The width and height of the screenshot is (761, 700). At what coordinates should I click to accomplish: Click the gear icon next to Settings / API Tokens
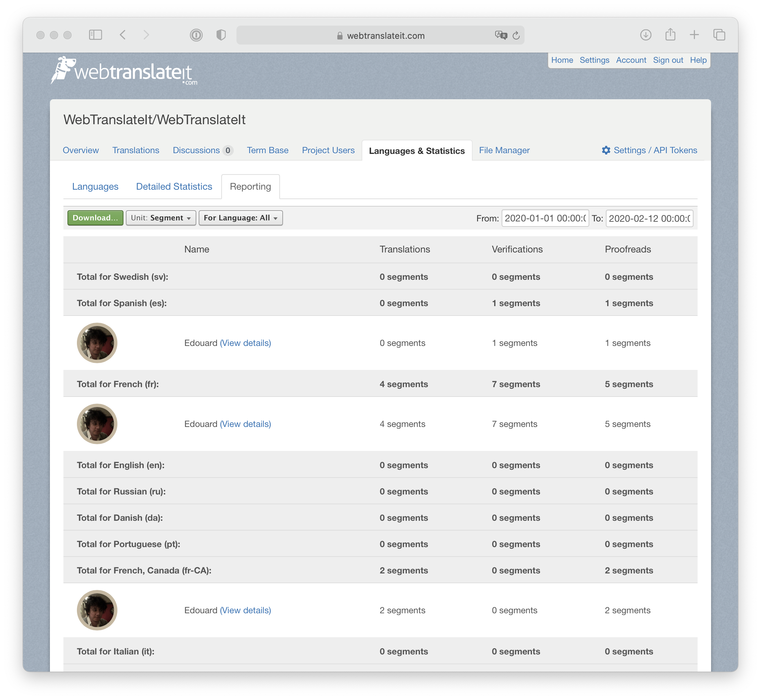[x=606, y=151]
